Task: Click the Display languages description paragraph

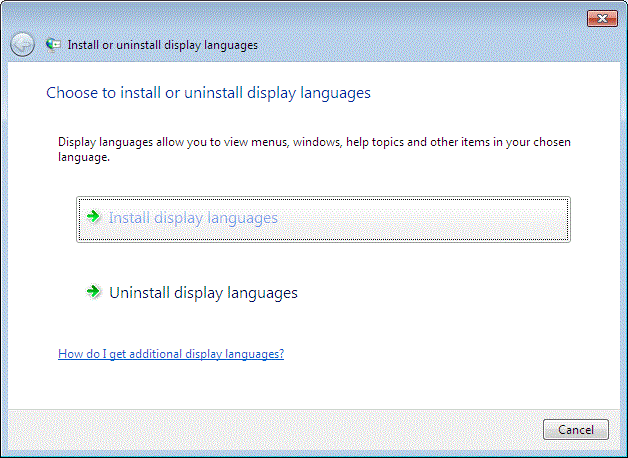Action: click(x=314, y=149)
